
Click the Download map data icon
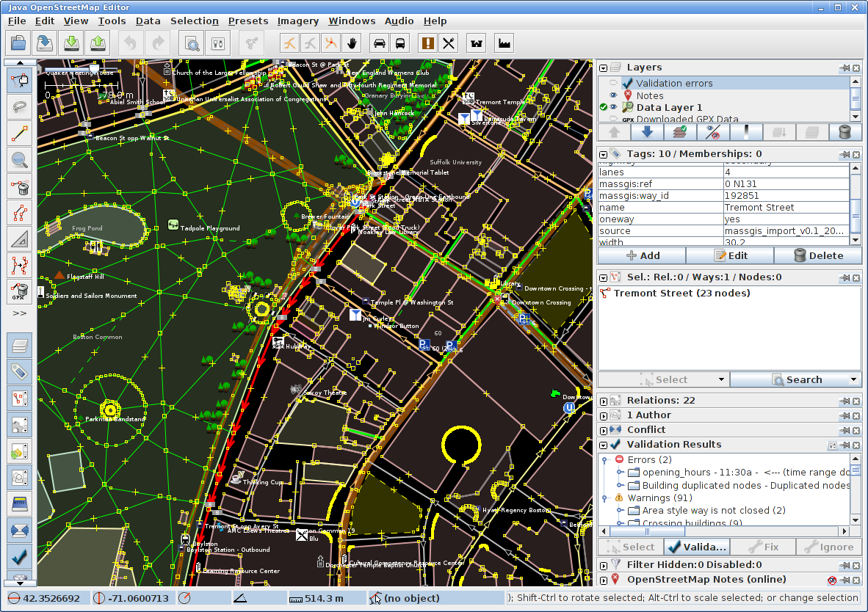pyautogui.click(x=71, y=43)
